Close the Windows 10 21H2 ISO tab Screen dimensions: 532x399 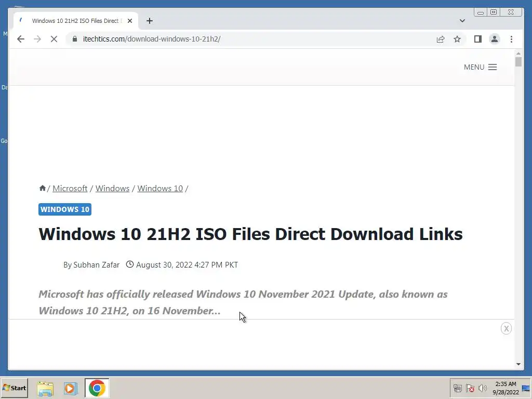tap(129, 21)
